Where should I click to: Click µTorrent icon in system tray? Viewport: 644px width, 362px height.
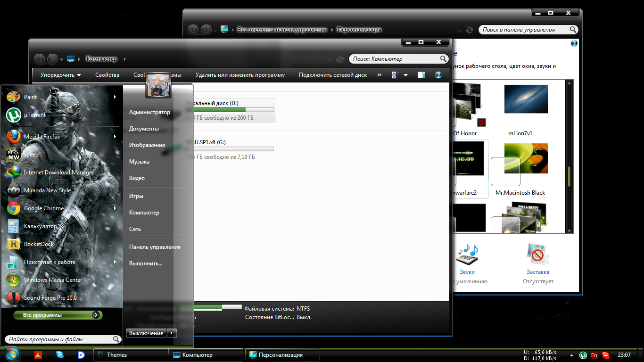click(x=583, y=355)
